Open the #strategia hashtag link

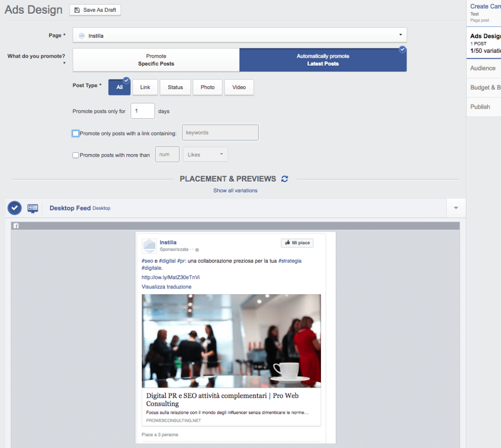point(290,261)
